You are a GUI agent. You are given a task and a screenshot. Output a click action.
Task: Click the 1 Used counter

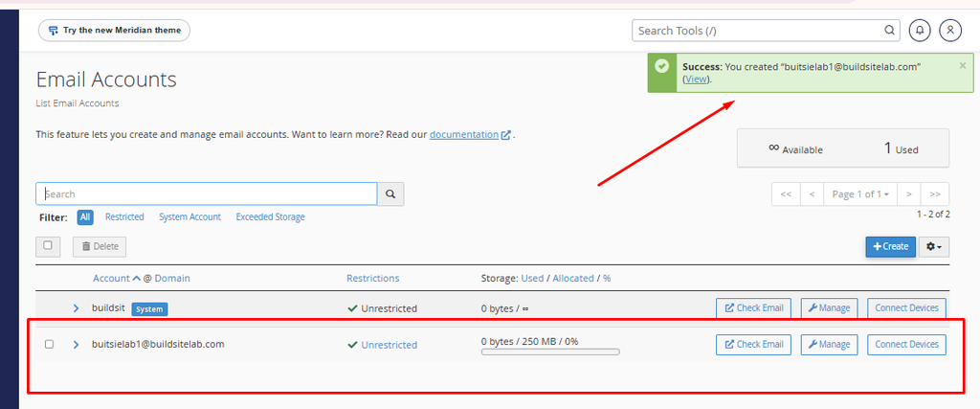click(x=901, y=148)
